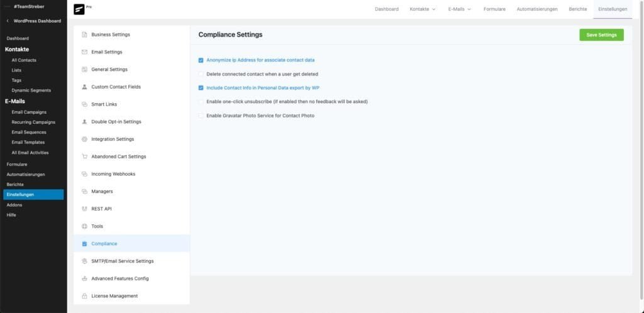
Task: Select the Einstellungen tab in top navigation
Action: pyautogui.click(x=613, y=9)
